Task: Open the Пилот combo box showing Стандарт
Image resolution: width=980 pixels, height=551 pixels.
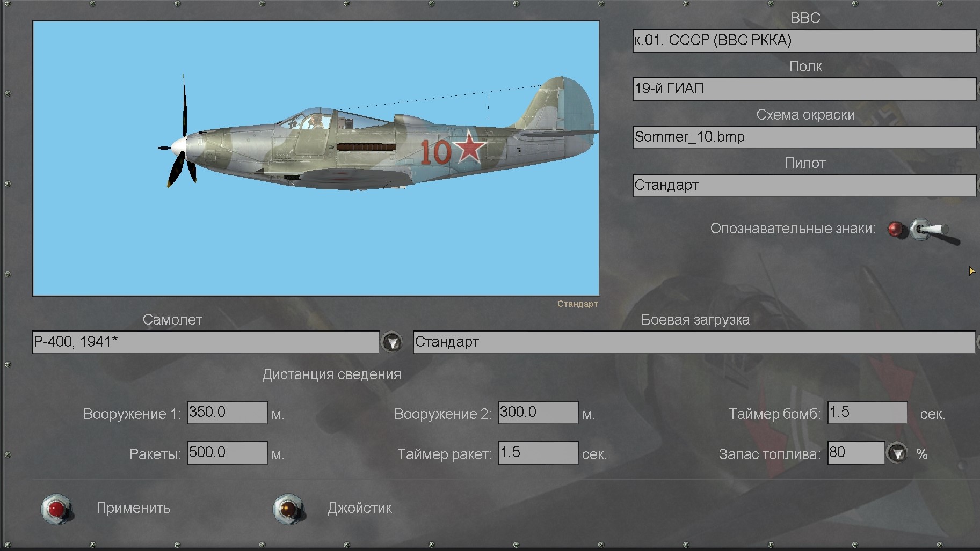Action: 804,186
